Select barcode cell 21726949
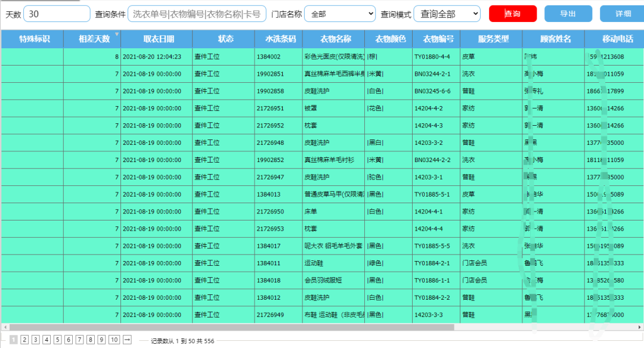 pos(278,315)
